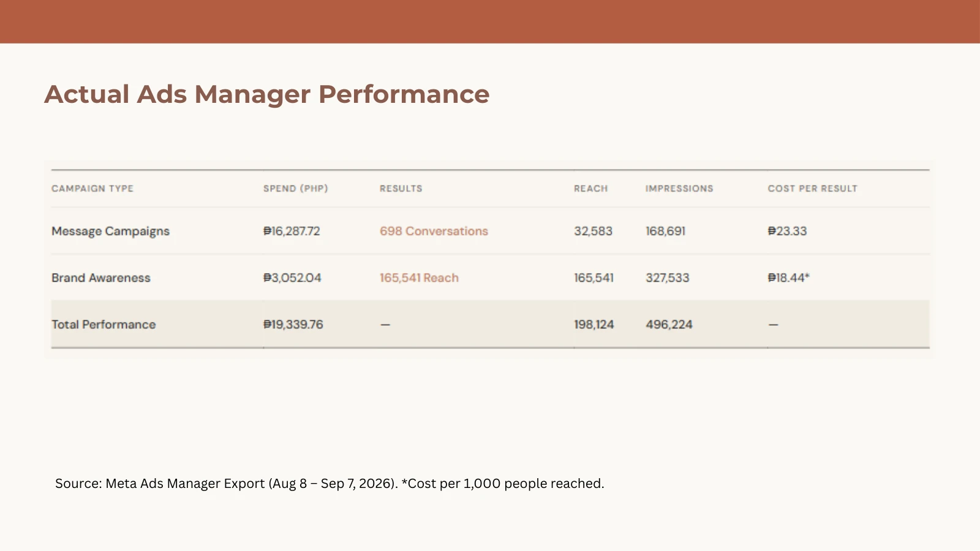Select the SPEND (PHP) column header

[x=296, y=189]
